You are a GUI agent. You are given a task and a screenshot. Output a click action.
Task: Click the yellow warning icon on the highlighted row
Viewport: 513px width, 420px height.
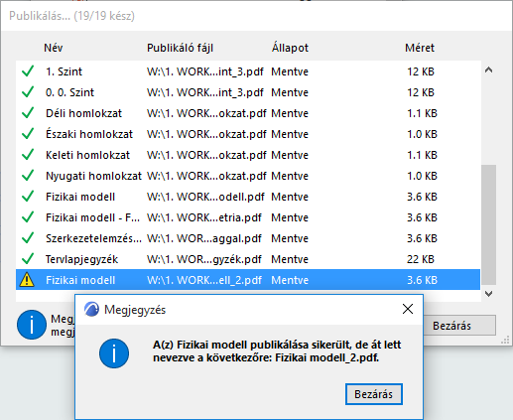click(27, 280)
